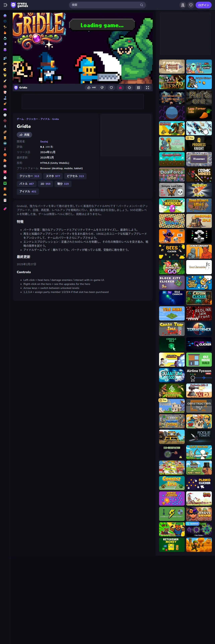Click the magnifier search icon
This screenshot has height=644, width=215.
click(142, 5)
